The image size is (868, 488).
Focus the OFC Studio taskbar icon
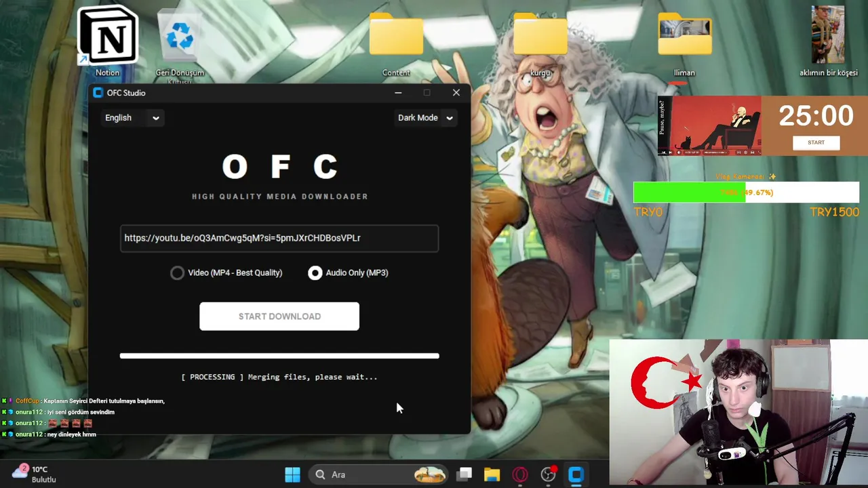[x=576, y=474]
